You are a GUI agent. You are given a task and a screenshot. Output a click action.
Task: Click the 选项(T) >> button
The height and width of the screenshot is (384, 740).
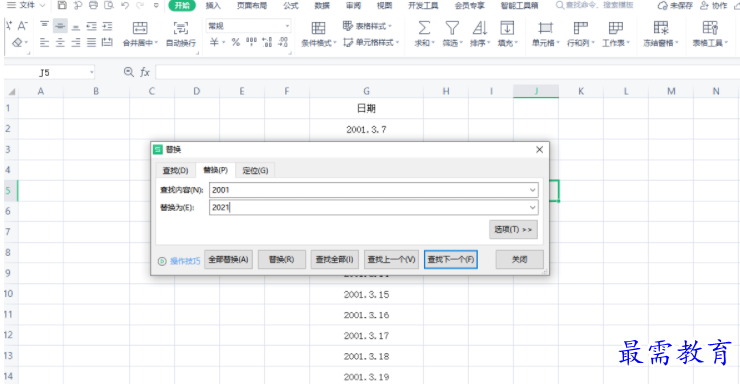point(513,230)
